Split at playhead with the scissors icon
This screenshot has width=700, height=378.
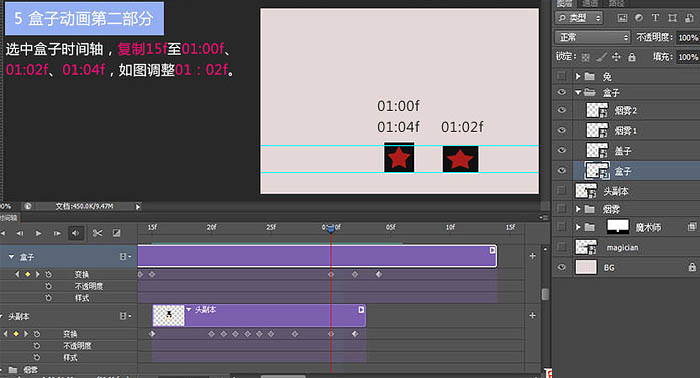[97, 233]
